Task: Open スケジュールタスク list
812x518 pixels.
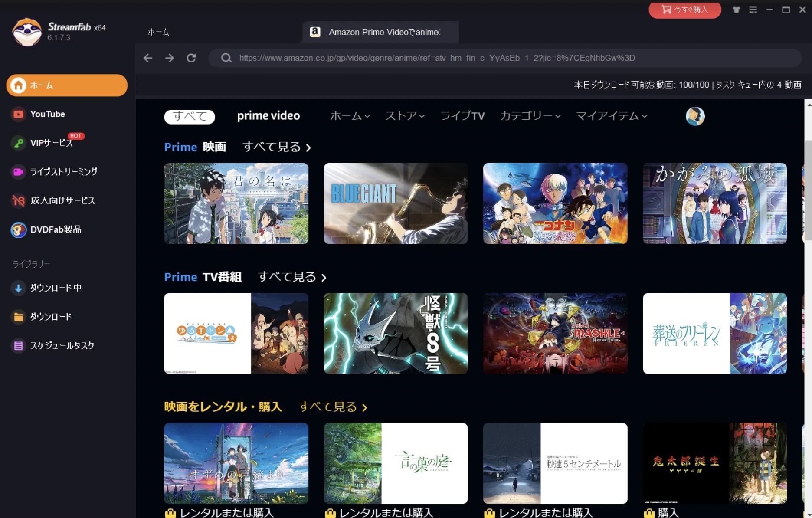Action: coord(53,346)
